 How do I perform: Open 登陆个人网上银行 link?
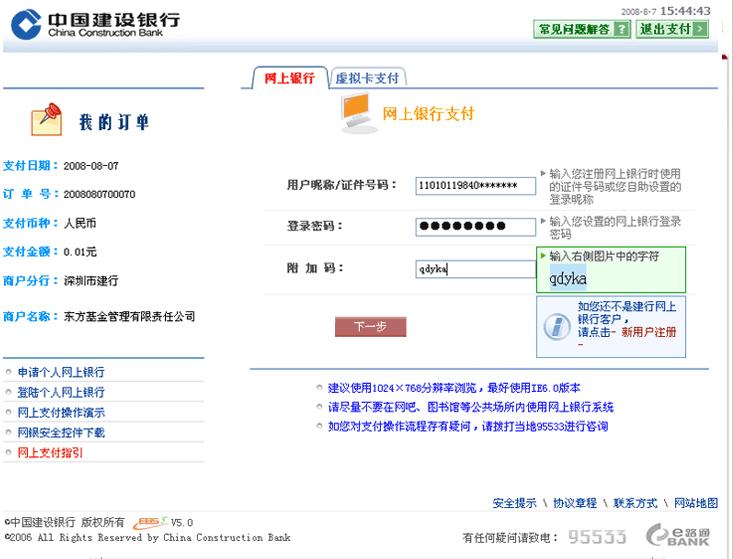click(x=61, y=393)
